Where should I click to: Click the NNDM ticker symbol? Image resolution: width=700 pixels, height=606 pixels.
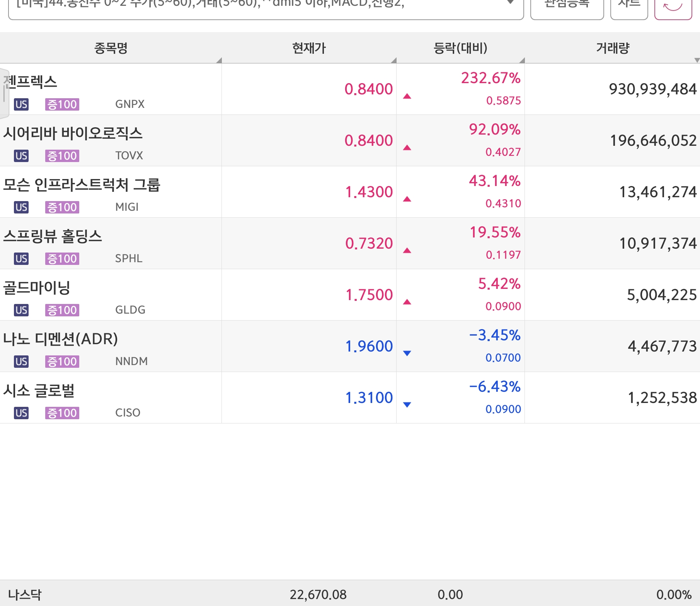131,361
